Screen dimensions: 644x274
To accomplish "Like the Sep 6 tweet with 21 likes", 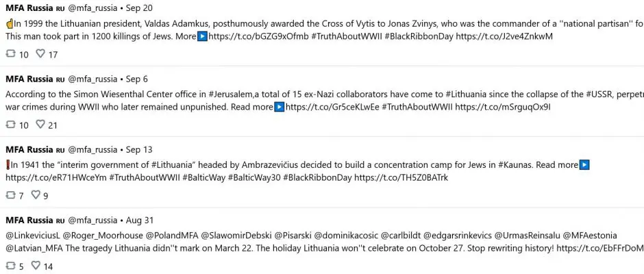I will click(40, 124).
